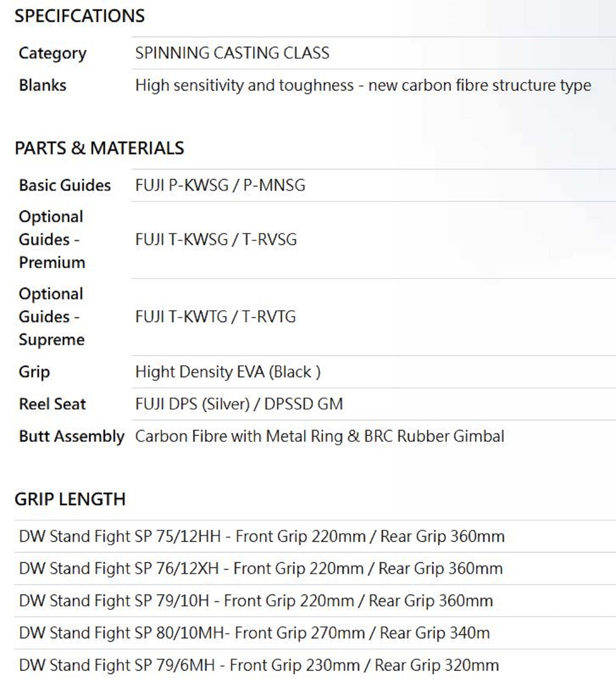Click the Optional Guides - Supreme label
The width and height of the screenshot is (616, 680).
[52, 317]
